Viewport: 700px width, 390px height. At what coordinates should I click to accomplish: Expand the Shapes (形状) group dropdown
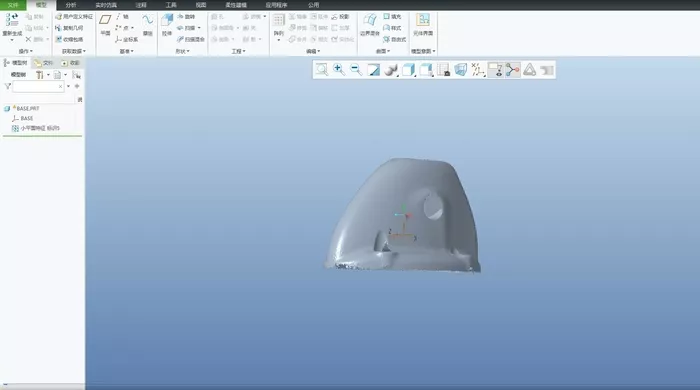click(x=183, y=51)
